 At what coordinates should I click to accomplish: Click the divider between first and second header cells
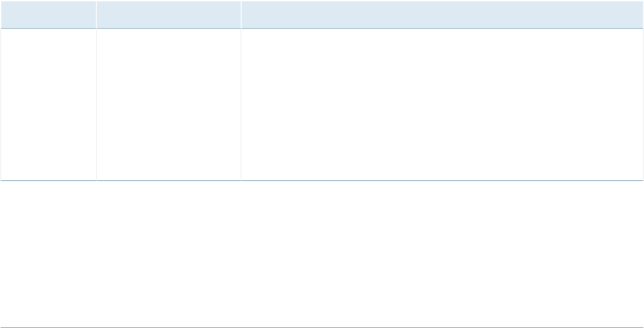coord(96,14)
